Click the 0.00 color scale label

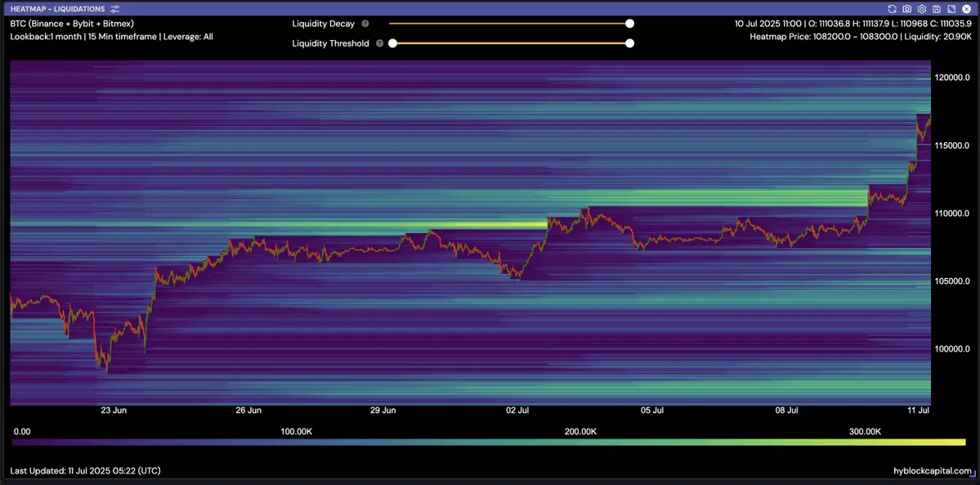tap(21, 432)
